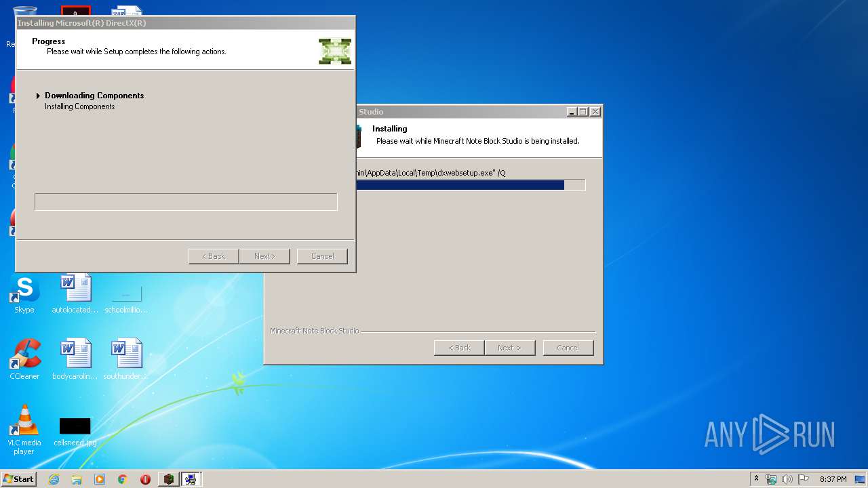
Task: Click the 8:37 PM clock
Action: 833,479
